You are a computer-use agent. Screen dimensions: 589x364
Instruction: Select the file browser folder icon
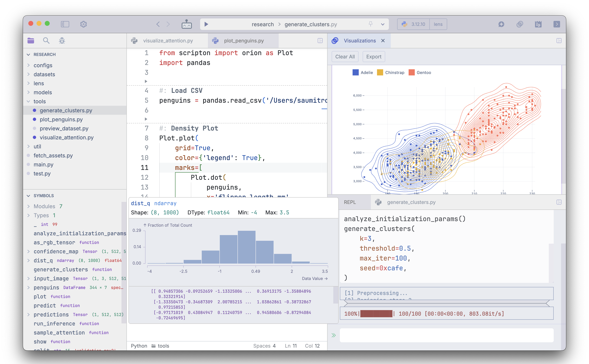31,40
